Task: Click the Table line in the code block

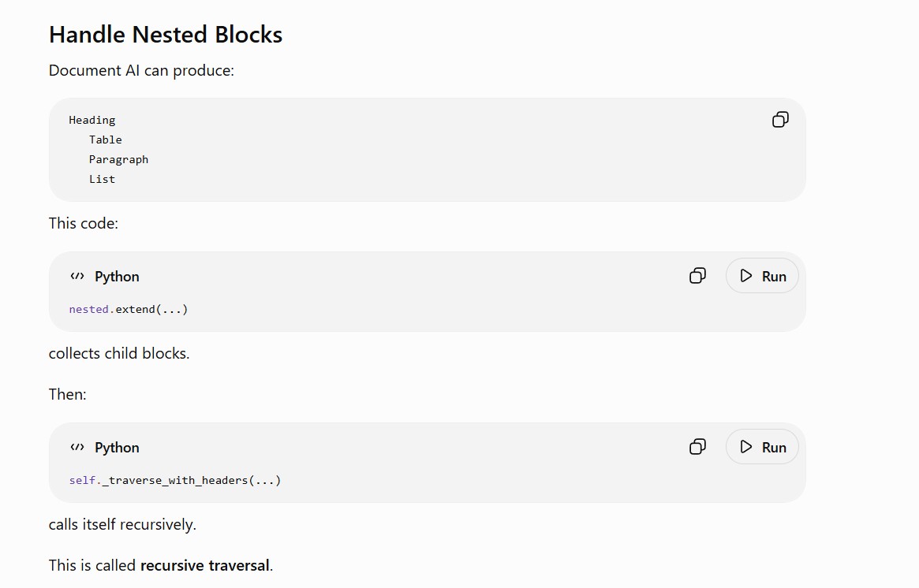Action: [106, 140]
